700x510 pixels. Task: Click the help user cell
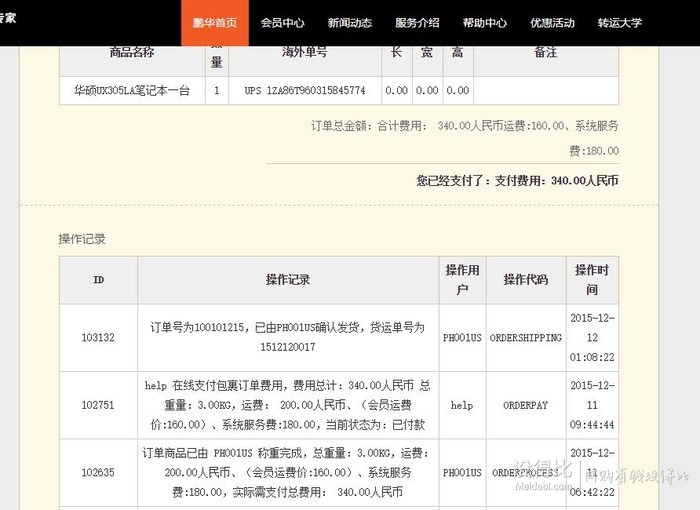pos(462,405)
